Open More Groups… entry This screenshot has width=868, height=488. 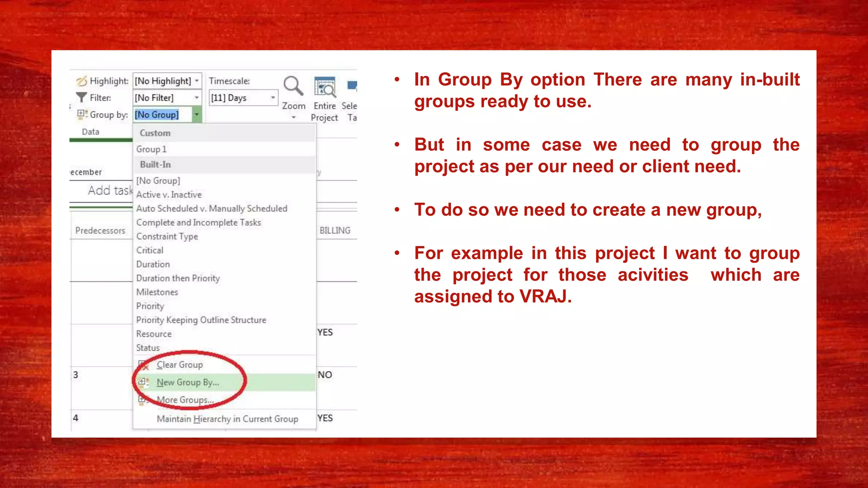[x=225, y=400]
